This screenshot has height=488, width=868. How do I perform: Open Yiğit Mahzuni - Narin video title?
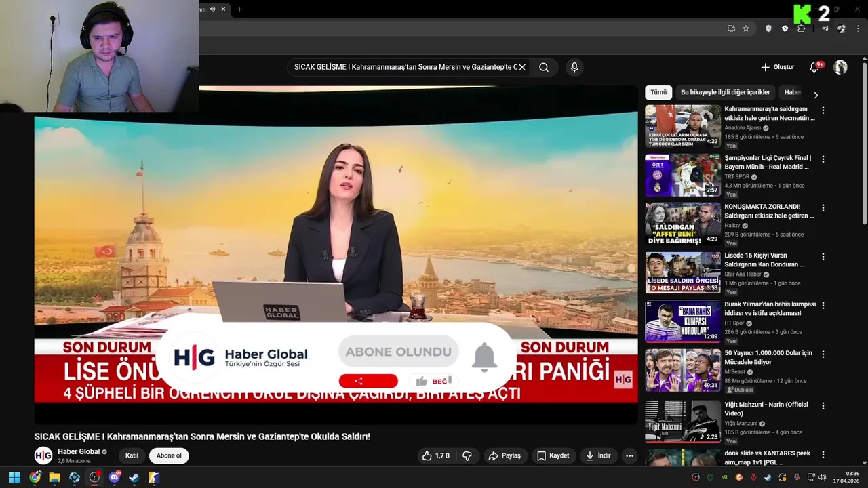[x=766, y=409]
